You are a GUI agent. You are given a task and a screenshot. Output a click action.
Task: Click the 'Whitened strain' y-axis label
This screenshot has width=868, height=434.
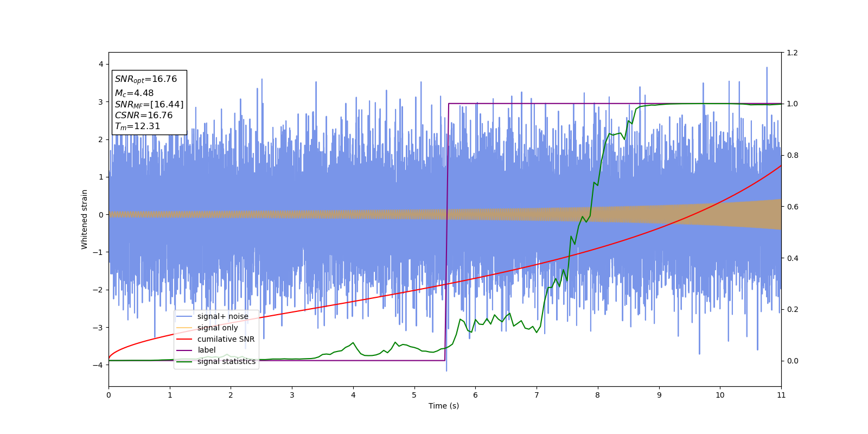(x=84, y=219)
